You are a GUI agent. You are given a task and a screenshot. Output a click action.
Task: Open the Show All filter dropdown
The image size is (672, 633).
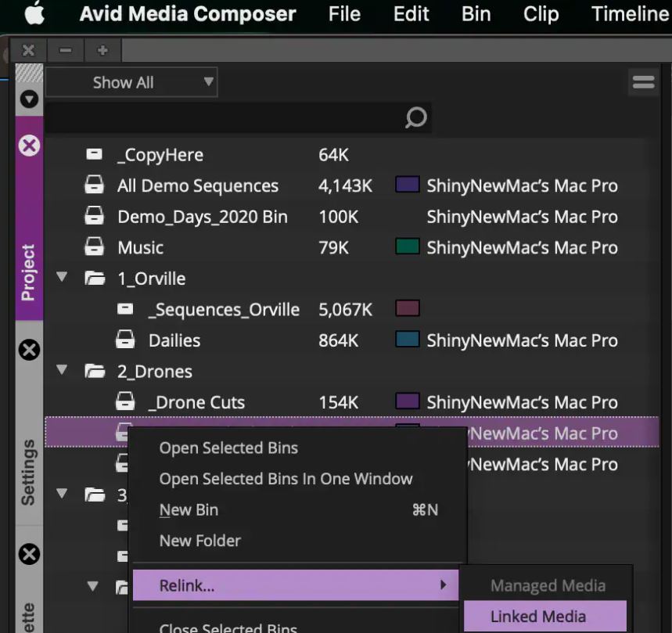[131, 82]
